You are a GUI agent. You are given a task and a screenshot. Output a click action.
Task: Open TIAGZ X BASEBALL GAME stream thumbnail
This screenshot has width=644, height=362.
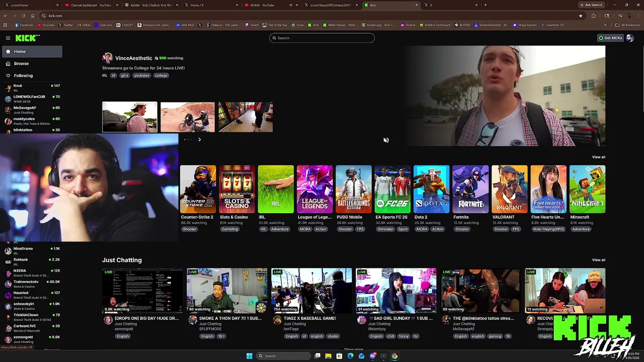(x=312, y=291)
